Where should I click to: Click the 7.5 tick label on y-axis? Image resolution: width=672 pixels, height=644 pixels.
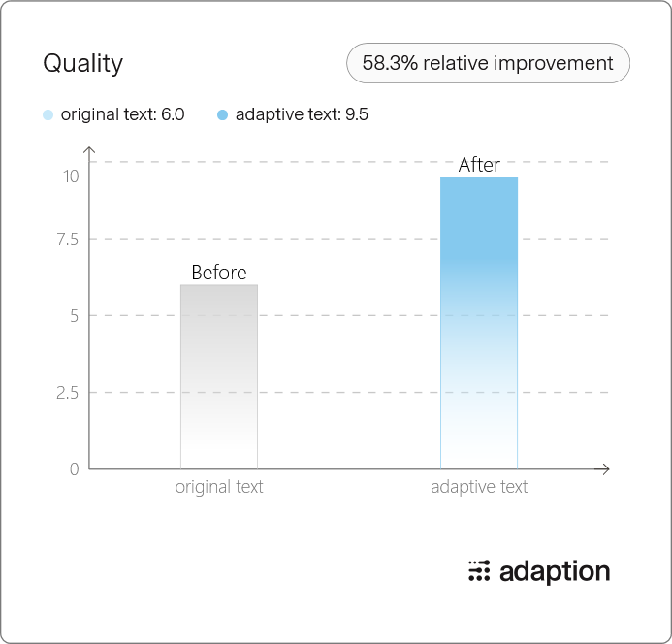click(68, 240)
